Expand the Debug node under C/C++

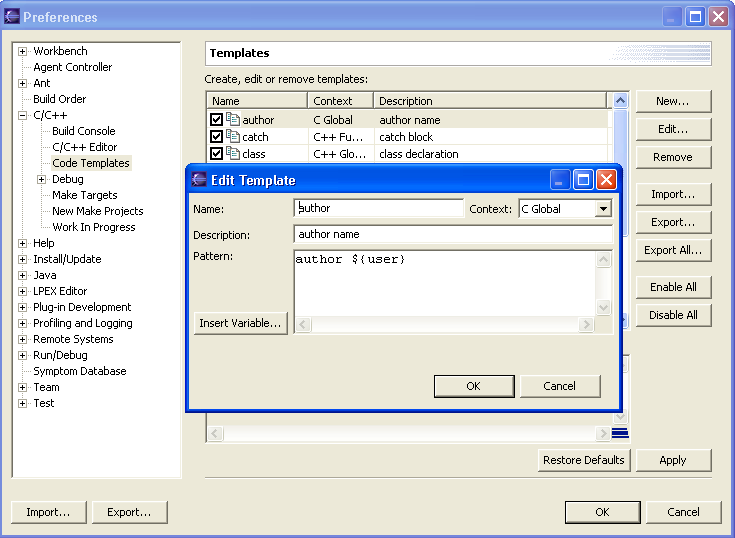(42, 179)
